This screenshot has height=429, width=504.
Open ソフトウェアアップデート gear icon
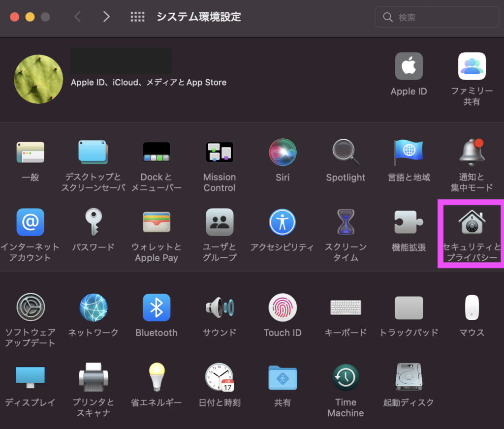[x=30, y=307]
